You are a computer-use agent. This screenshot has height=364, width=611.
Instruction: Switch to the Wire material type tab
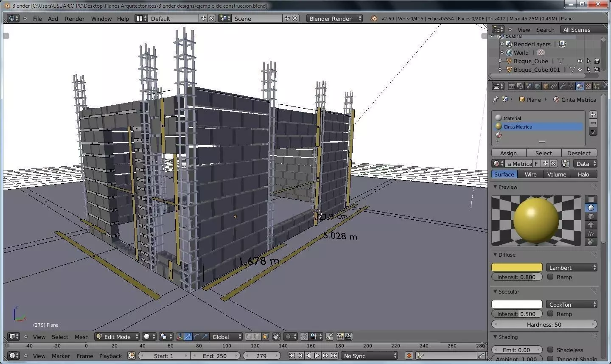point(530,174)
